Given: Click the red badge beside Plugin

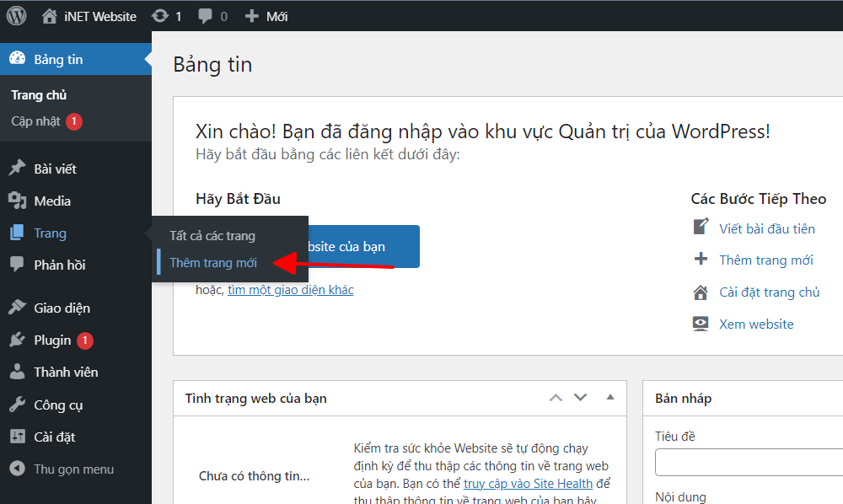Looking at the screenshot, I should pyautogui.click(x=85, y=340).
